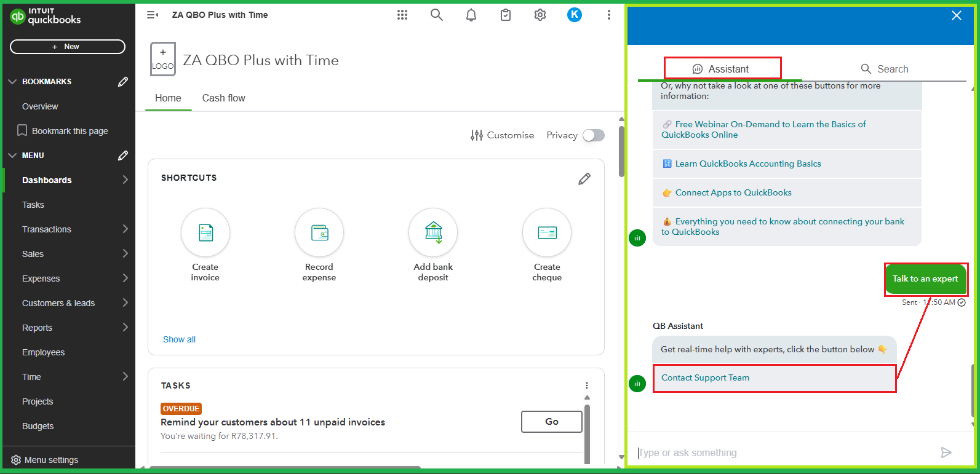The height and width of the screenshot is (474, 980).
Task: Click Go for unpaid invoices reminder
Action: (552, 422)
